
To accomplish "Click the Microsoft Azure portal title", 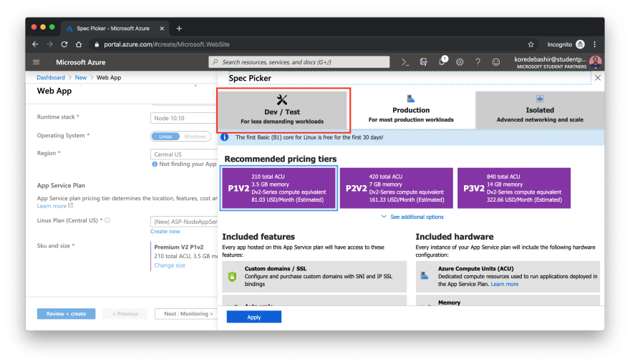I will tap(81, 62).
